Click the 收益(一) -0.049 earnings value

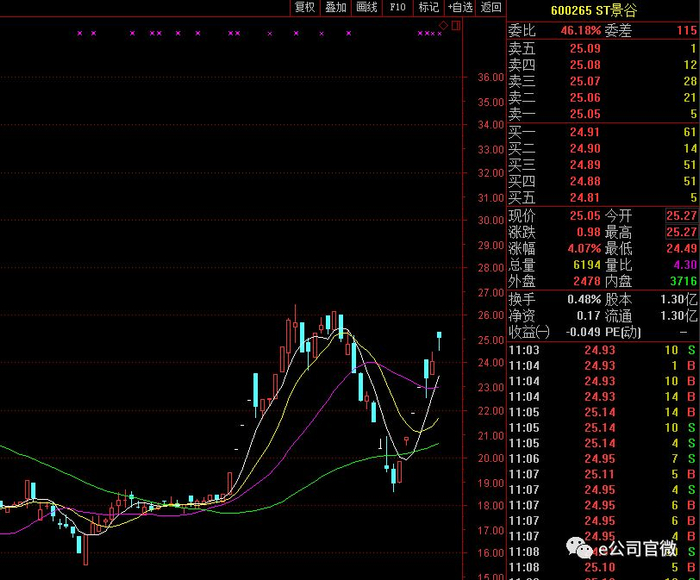(x=583, y=332)
